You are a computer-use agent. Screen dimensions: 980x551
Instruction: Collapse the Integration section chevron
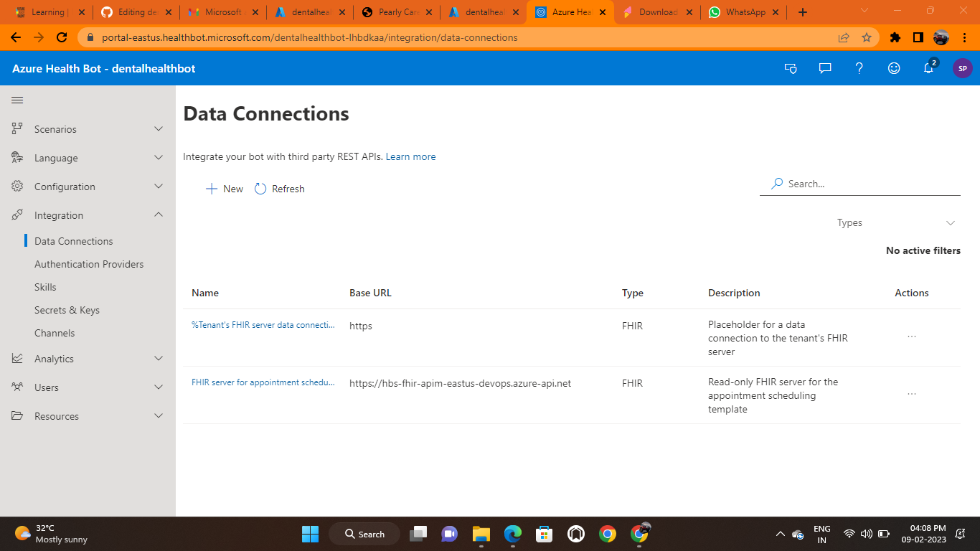coord(159,215)
